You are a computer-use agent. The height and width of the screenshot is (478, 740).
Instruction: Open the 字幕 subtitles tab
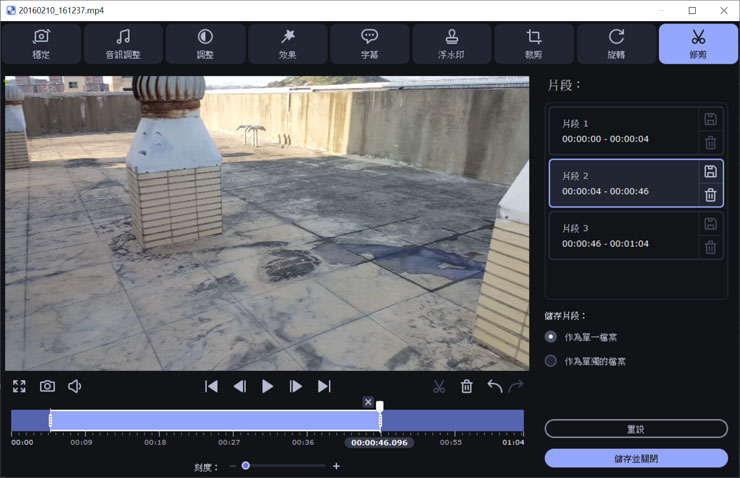click(370, 43)
